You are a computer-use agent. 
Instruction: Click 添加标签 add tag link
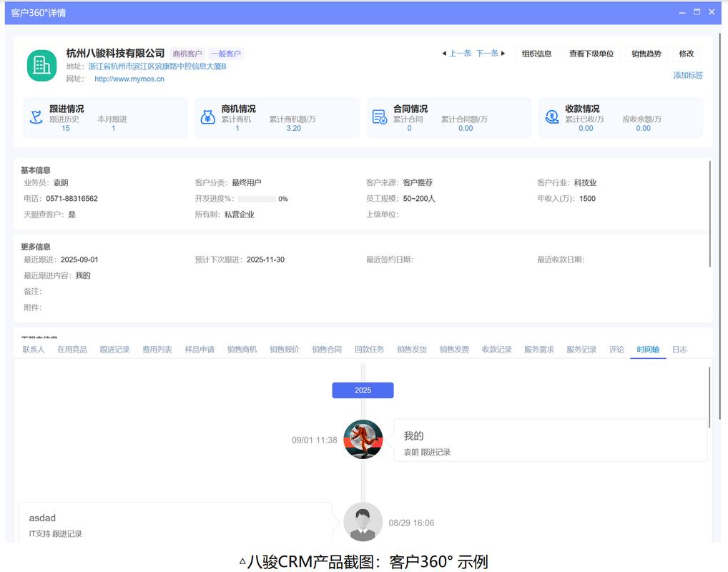(x=688, y=75)
